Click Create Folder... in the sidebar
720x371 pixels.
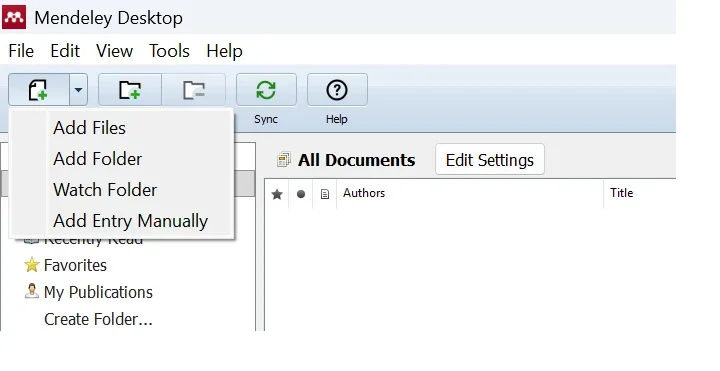coord(98,320)
